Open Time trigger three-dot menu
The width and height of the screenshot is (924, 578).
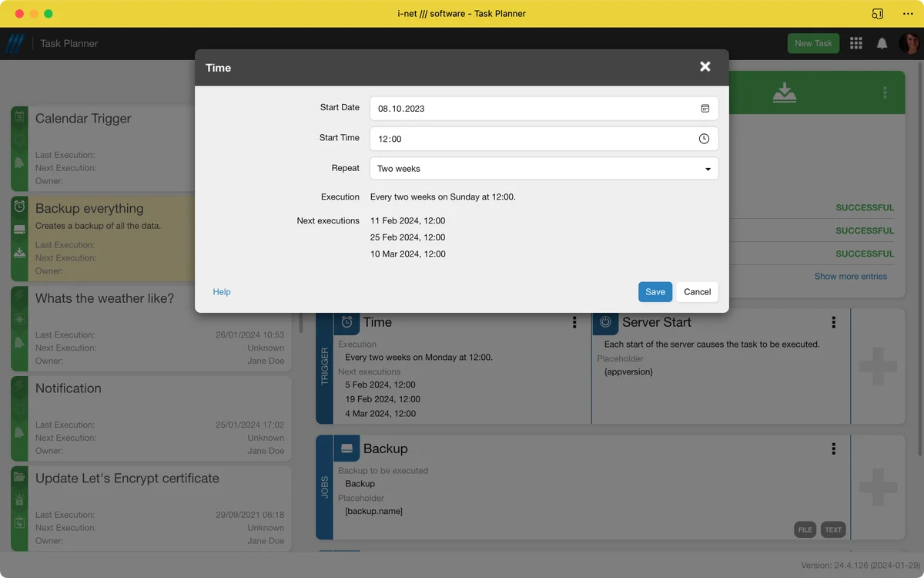tap(574, 323)
